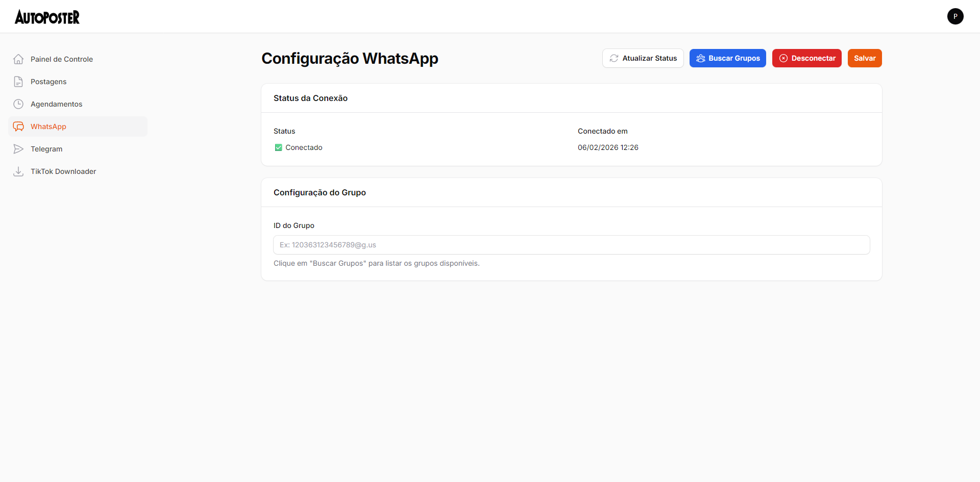Click the green checkmark next to Conectado
Image resolution: width=980 pixels, height=482 pixels.
pyautogui.click(x=278, y=147)
